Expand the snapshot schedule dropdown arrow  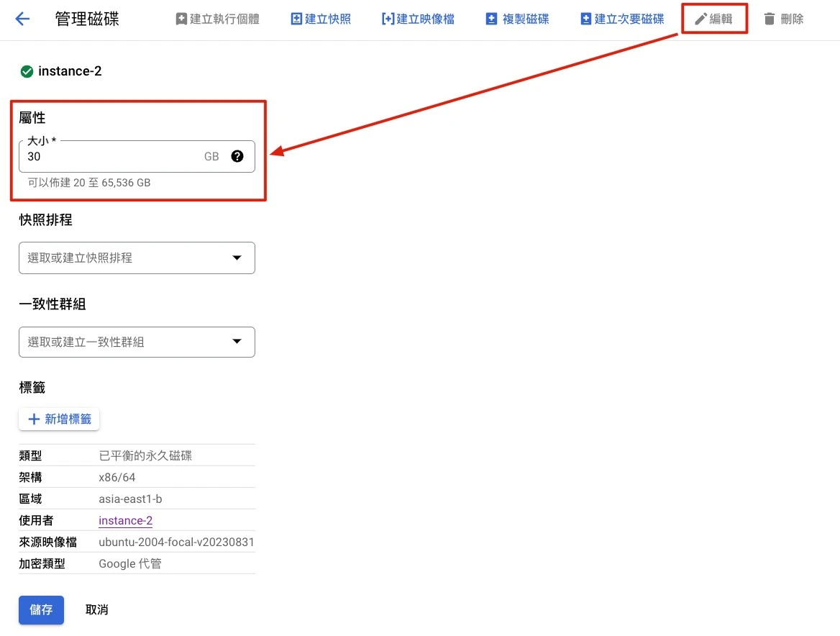pos(237,258)
